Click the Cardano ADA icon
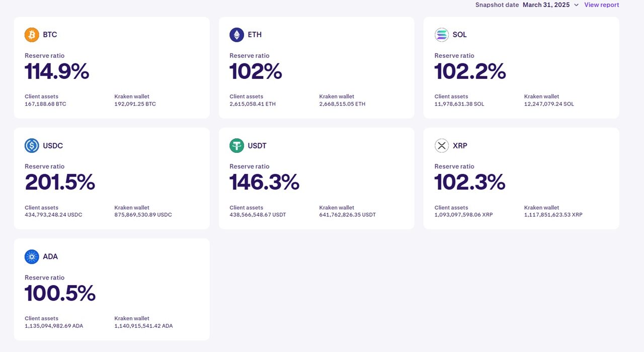The height and width of the screenshot is (352, 644). coord(32,256)
